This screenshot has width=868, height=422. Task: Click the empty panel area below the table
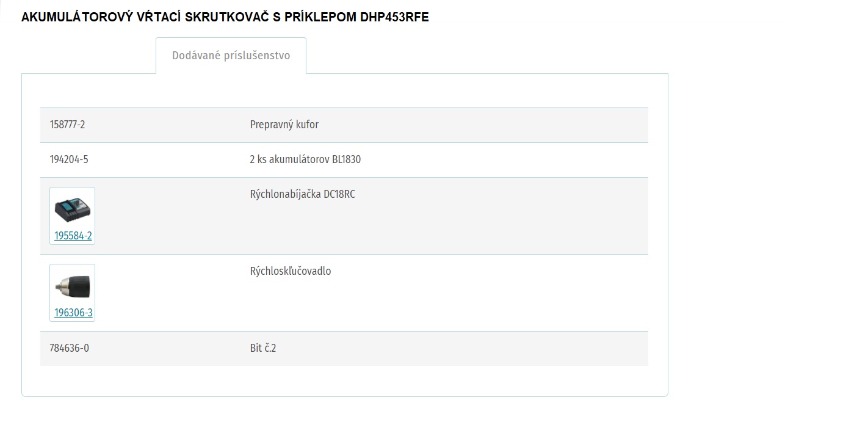pos(344,381)
